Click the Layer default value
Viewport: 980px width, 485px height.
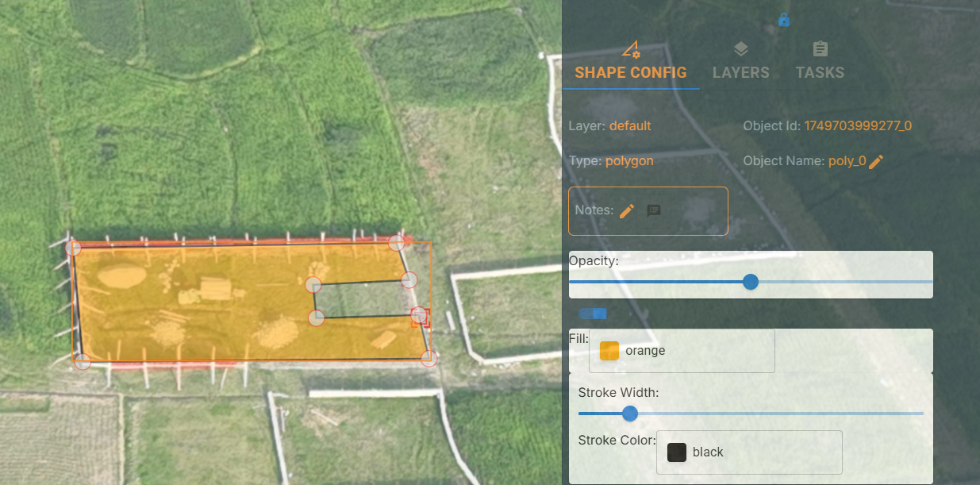tap(630, 125)
